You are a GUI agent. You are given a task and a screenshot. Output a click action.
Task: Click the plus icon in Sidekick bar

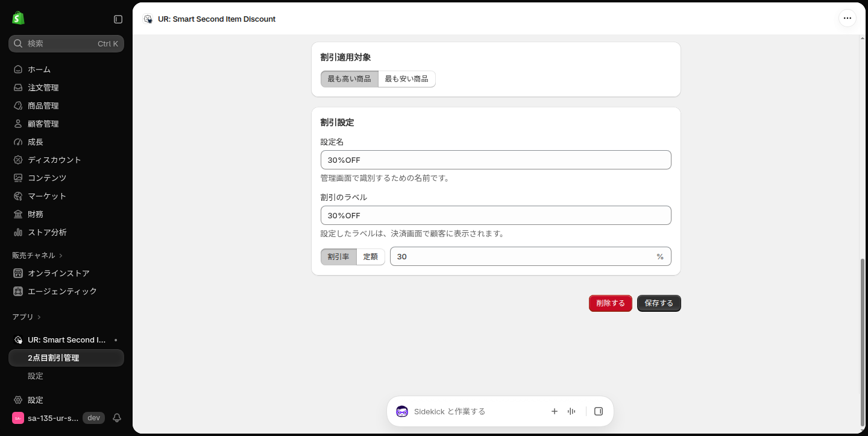click(x=555, y=411)
